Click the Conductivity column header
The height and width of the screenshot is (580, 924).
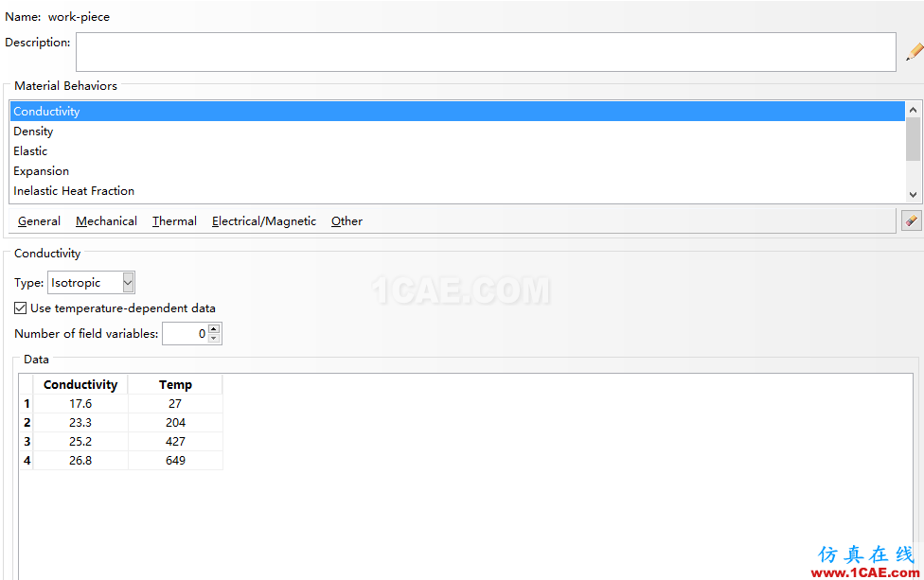point(80,384)
